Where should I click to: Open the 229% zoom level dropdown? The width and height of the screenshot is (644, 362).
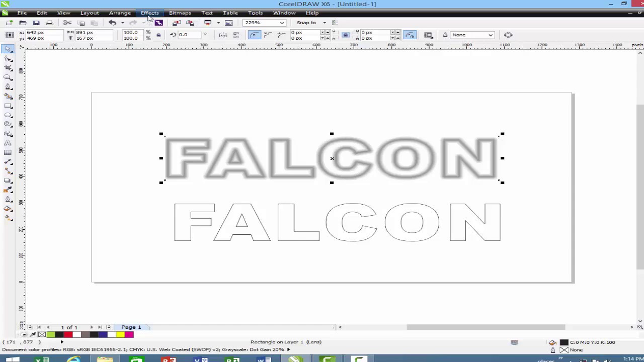282,23
